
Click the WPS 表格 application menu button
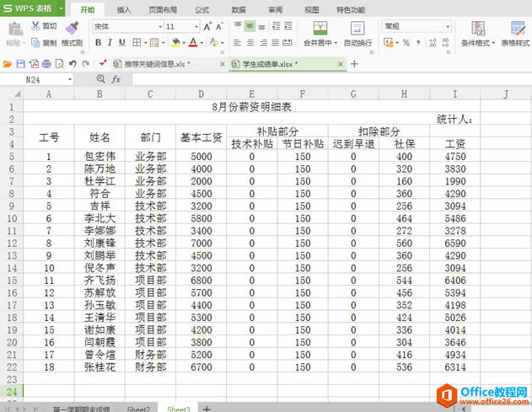click(32, 8)
